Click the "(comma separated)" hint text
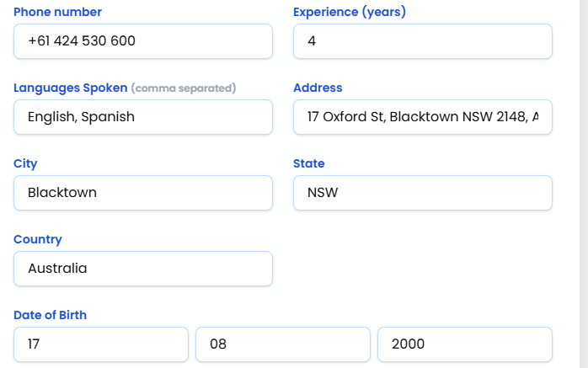This screenshot has width=588, height=368. point(184,88)
